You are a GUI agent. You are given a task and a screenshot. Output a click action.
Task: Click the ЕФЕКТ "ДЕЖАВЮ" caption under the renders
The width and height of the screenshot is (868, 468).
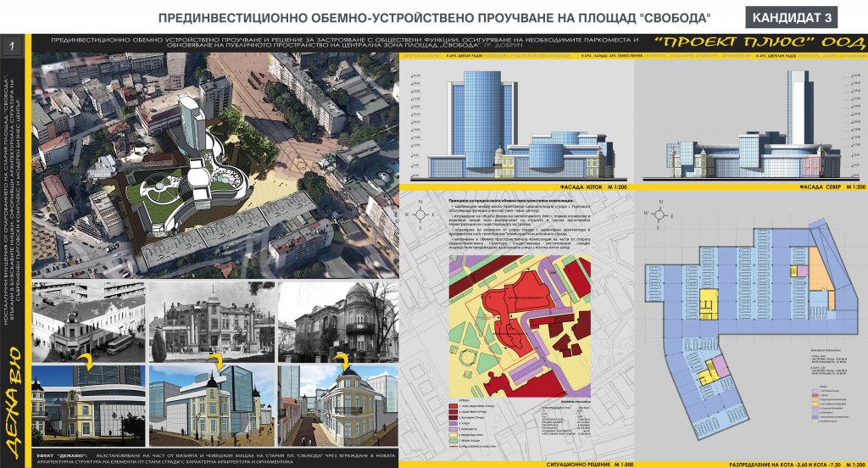pos(214,458)
